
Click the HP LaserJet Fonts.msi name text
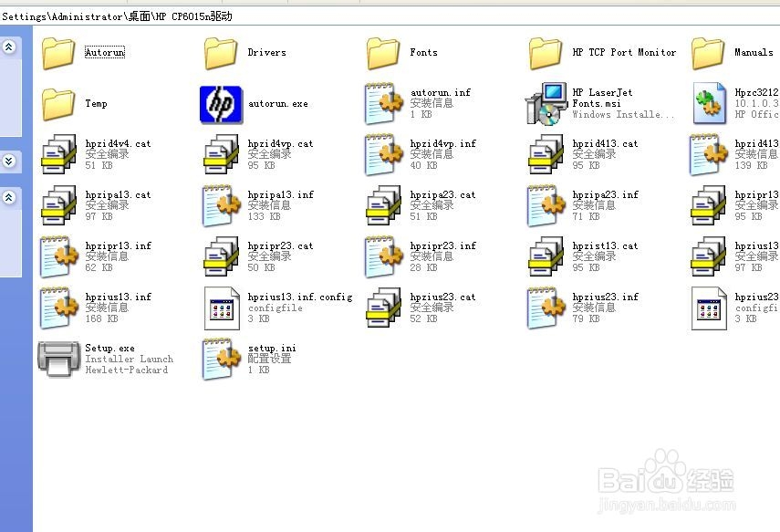[602, 98]
